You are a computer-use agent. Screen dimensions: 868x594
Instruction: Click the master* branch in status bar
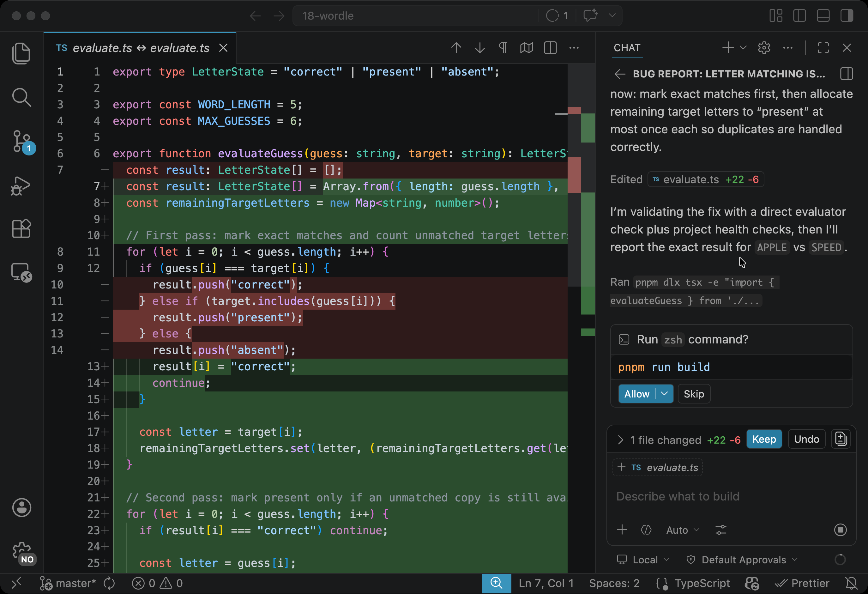tap(68, 583)
